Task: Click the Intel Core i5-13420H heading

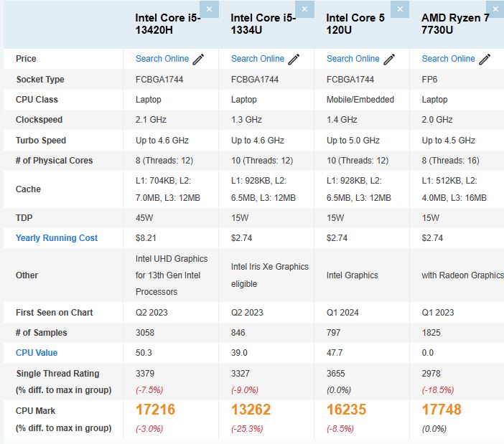Action: [x=168, y=24]
